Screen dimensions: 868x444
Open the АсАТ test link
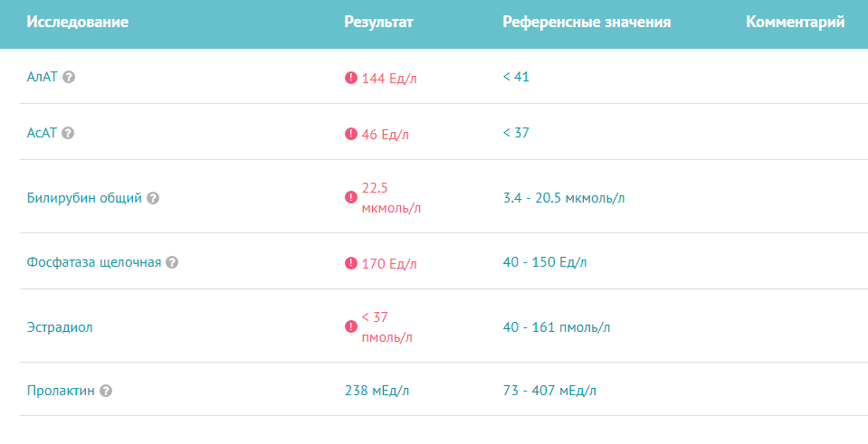coord(42,133)
